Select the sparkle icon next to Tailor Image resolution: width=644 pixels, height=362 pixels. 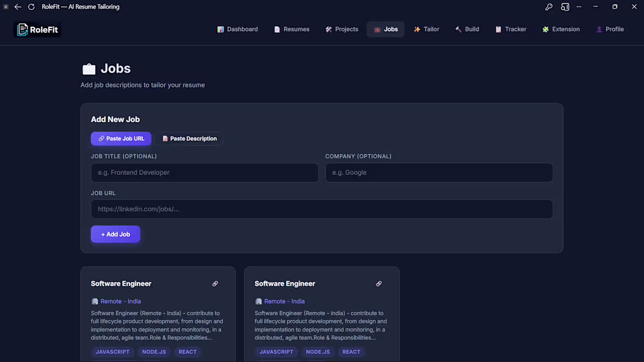(417, 29)
